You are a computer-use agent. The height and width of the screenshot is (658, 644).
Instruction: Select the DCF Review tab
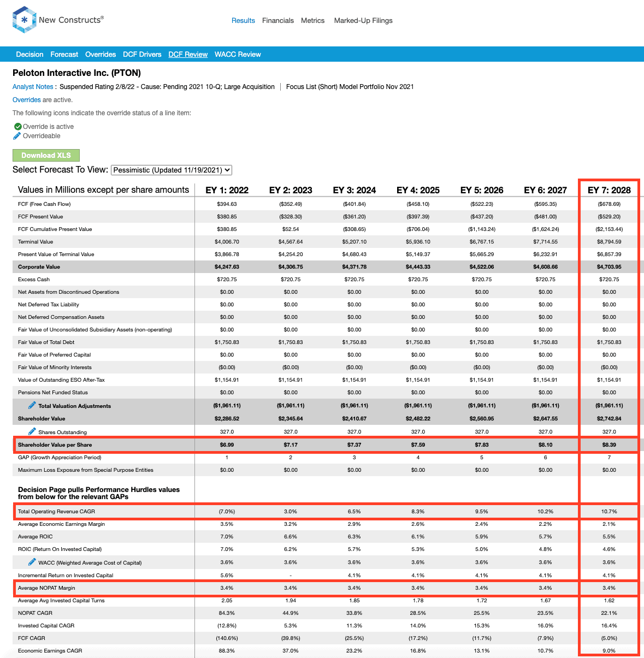coord(188,54)
